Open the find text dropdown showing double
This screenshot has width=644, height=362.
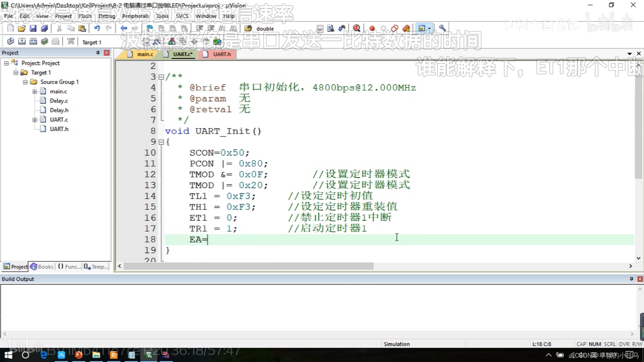320,29
